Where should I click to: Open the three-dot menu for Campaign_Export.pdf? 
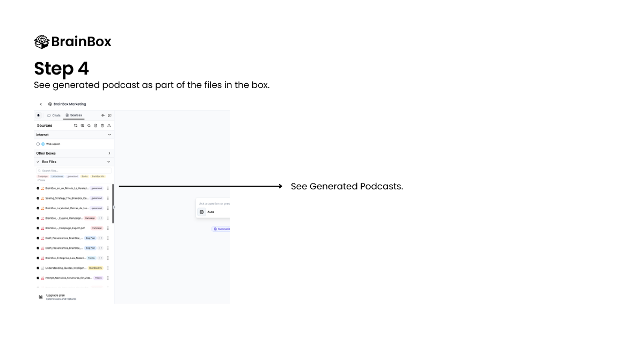(x=108, y=227)
